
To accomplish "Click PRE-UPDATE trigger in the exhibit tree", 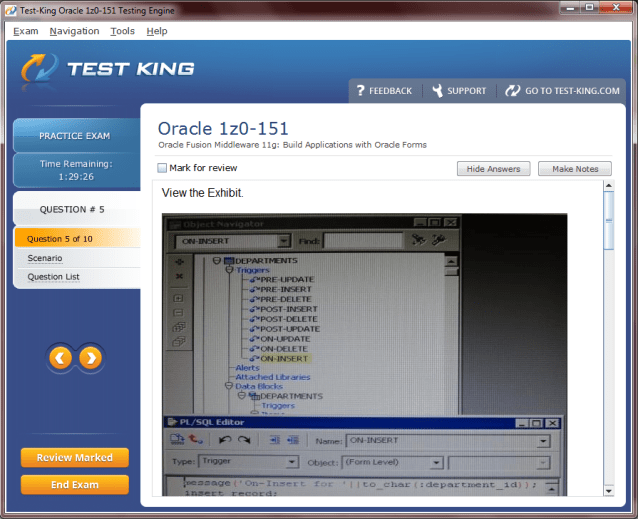I will point(287,279).
